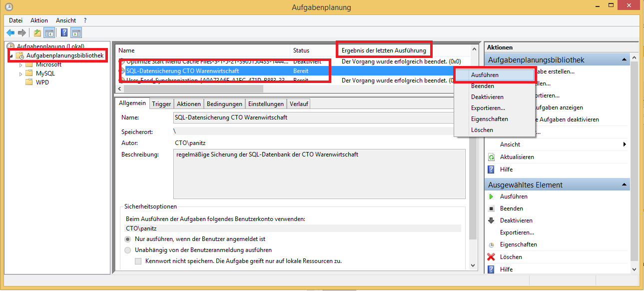Click Exportieren... under Ausgewähltes Element
644x291 pixels.
(x=517, y=232)
